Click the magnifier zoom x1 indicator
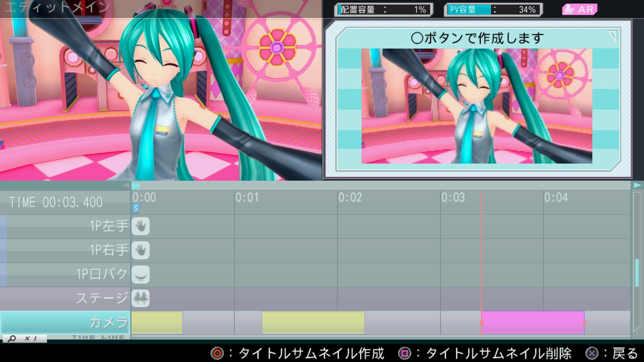644x362 pixels. 24,339
